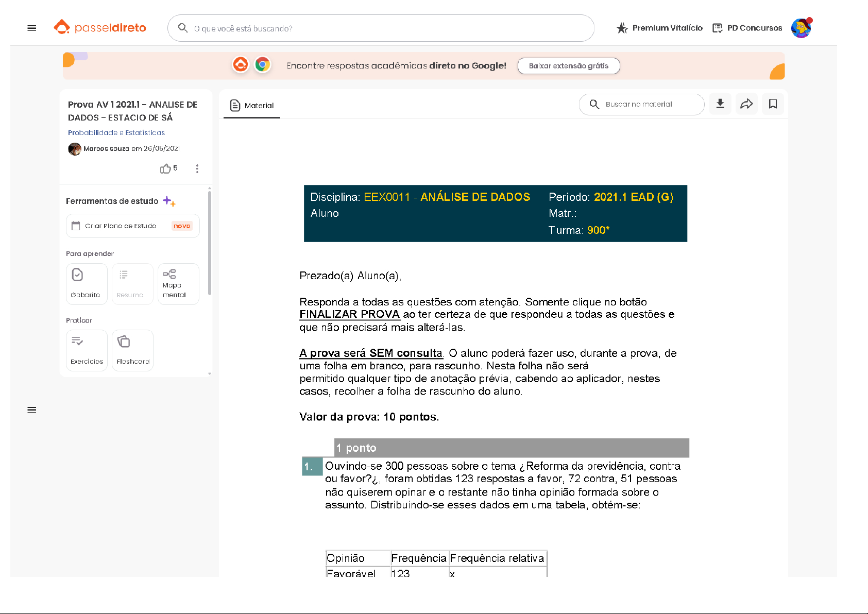The height and width of the screenshot is (614, 868).
Task: Open the hamburger menu at top left
Action: 32,28
